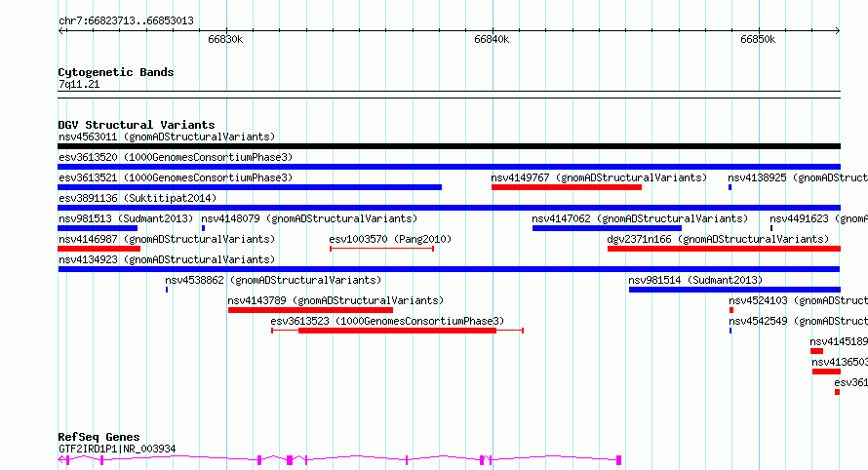Click the red nsv4143789 variant bar
The width and height of the screenshot is (868, 470).
310,310
